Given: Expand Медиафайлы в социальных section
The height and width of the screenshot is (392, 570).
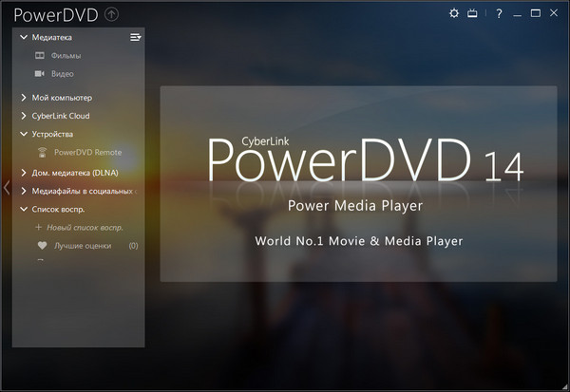Looking at the screenshot, I should 24,191.
